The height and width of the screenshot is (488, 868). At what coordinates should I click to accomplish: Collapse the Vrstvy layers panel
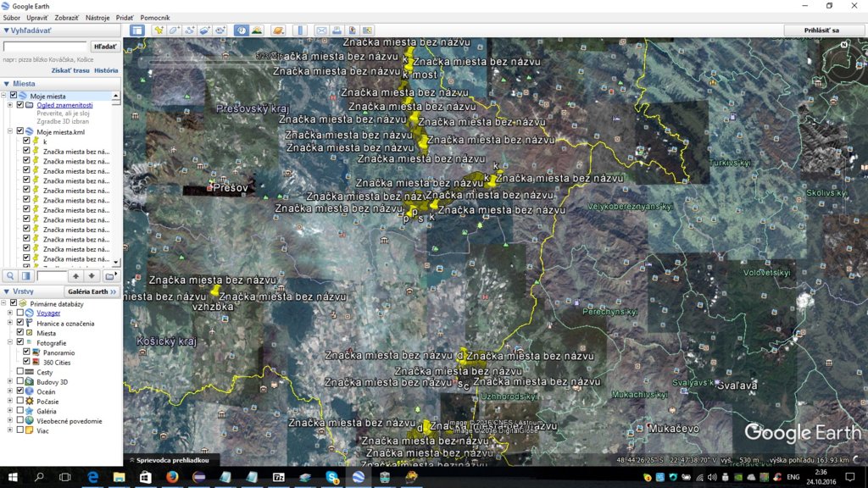tap(7, 291)
